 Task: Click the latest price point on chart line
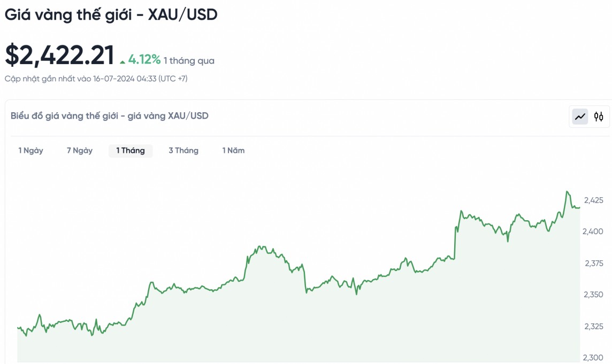pyautogui.click(x=579, y=207)
